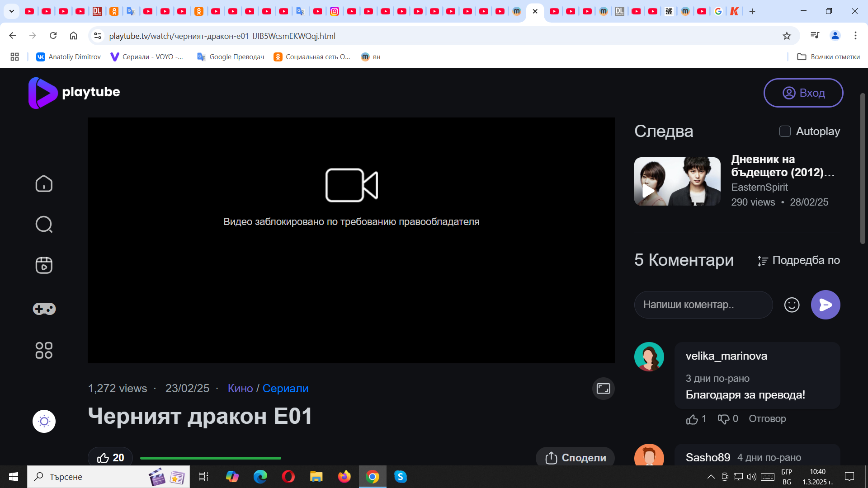Open the Сериали category link
Viewport: 868px width, 488px height.
point(285,389)
